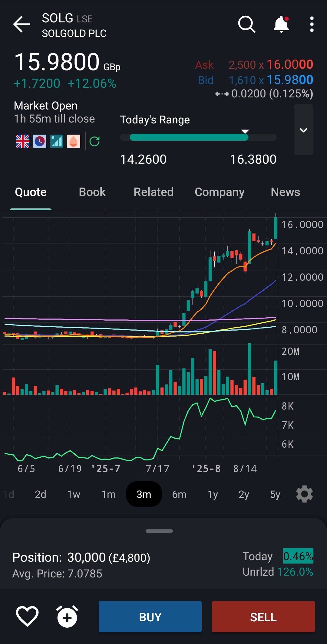Switch to the Book tab
The image size is (327, 644).
pos(92,192)
